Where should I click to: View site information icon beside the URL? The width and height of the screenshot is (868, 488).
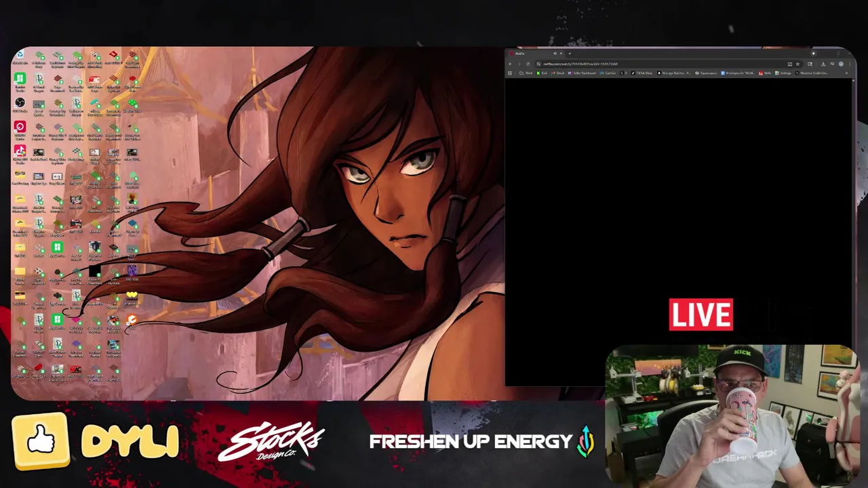[538, 64]
